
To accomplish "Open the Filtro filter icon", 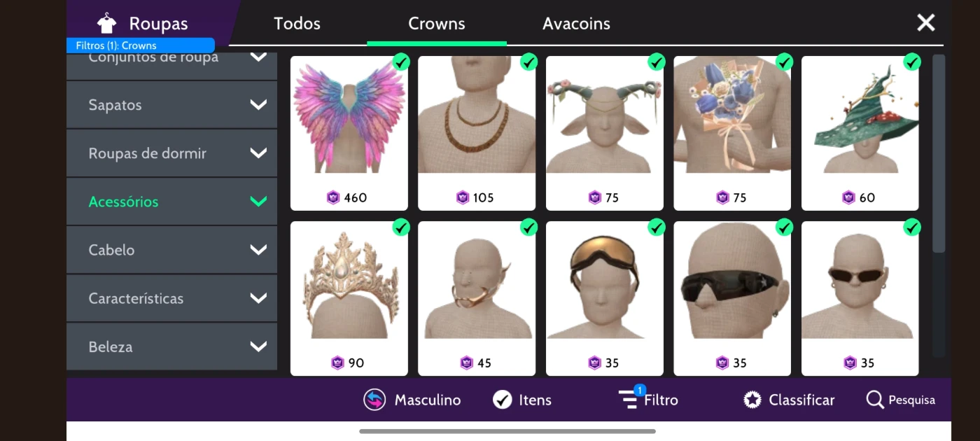I will click(629, 399).
